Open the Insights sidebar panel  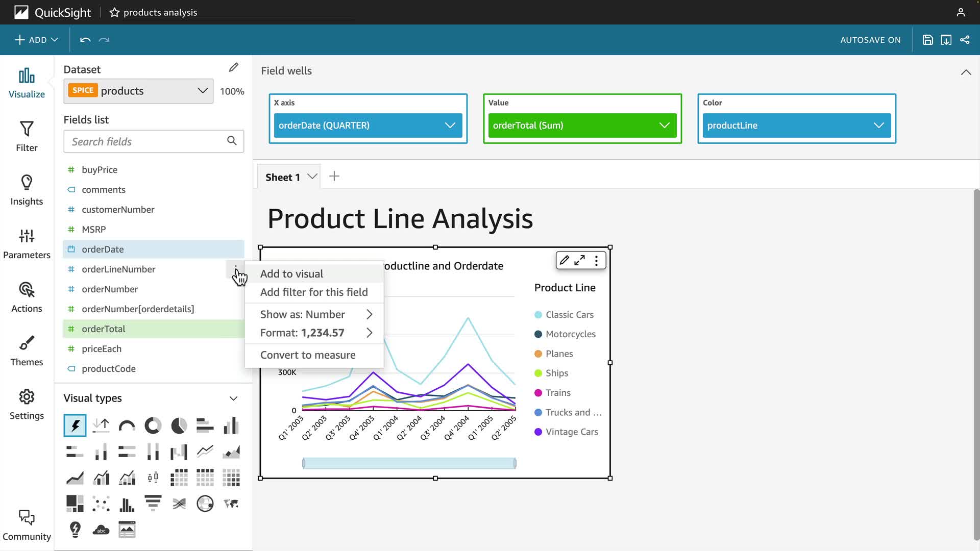[x=27, y=190]
